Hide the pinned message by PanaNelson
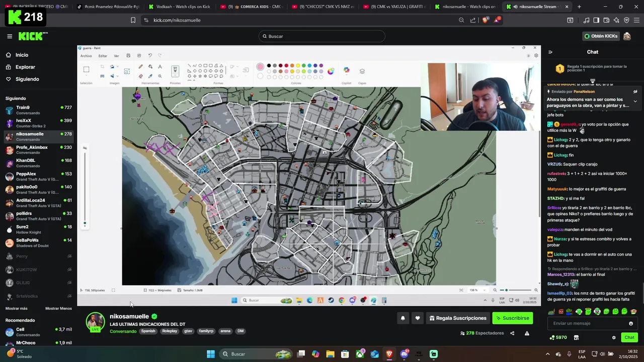This screenshot has height=362, width=644. (x=635, y=92)
